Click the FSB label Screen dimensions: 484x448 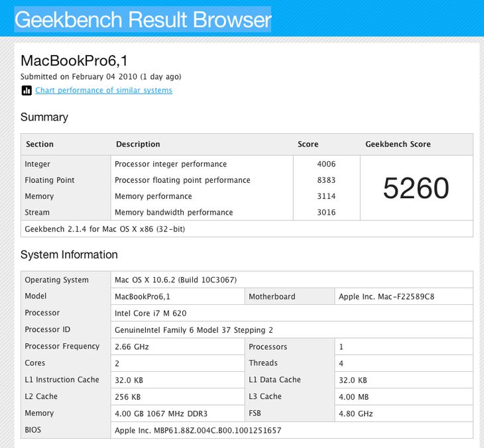(255, 413)
